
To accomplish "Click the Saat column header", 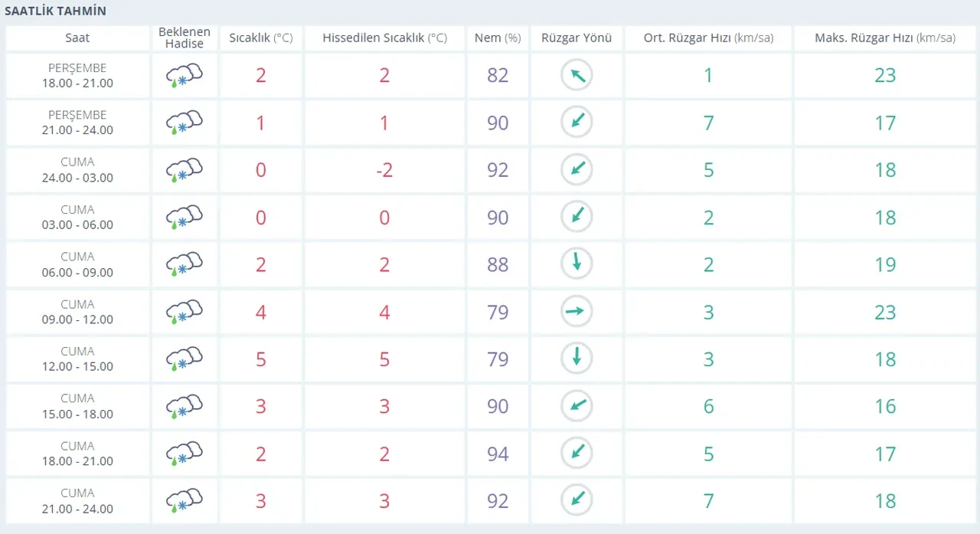I will pyautogui.click(x=77, y=38).
